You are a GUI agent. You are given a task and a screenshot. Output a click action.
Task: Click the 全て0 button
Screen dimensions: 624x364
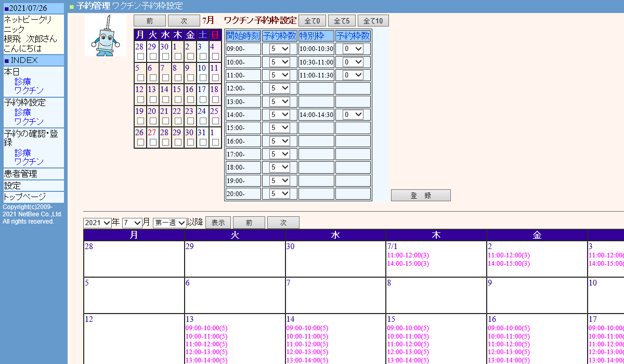coord(312,21)
